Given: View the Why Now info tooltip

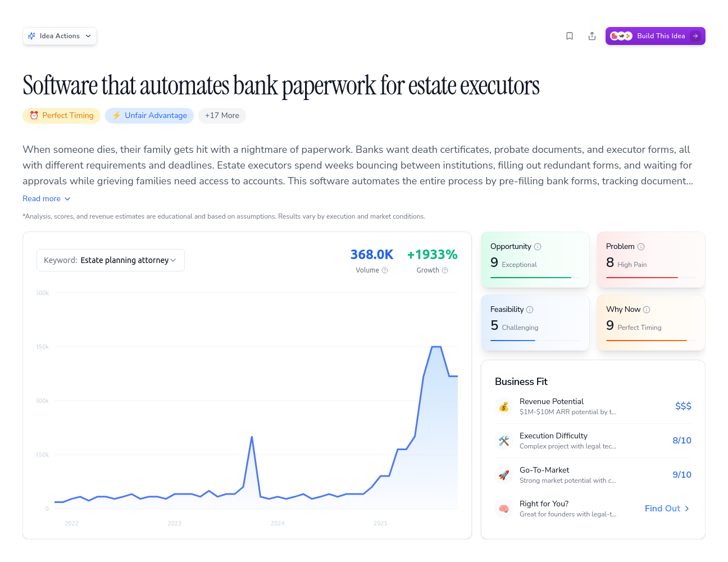Looking at the screenshot, I should [x=647, y=309].
